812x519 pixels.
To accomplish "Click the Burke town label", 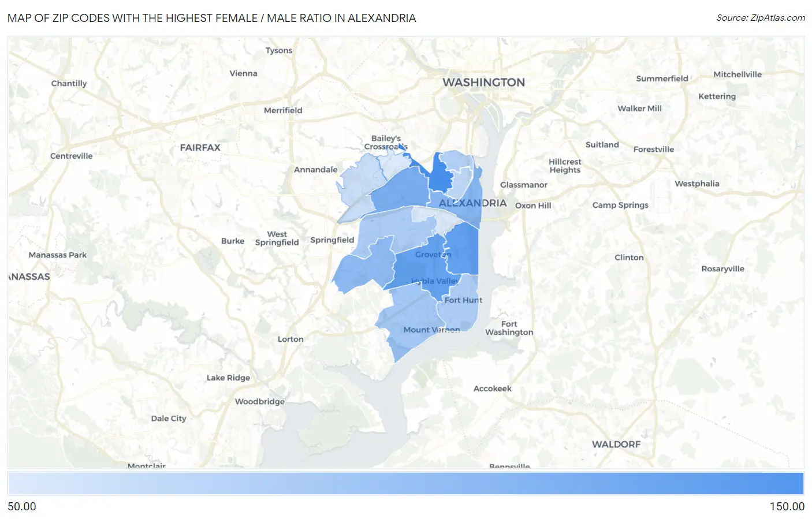I will pyautogui.click(x=233, y=241).
